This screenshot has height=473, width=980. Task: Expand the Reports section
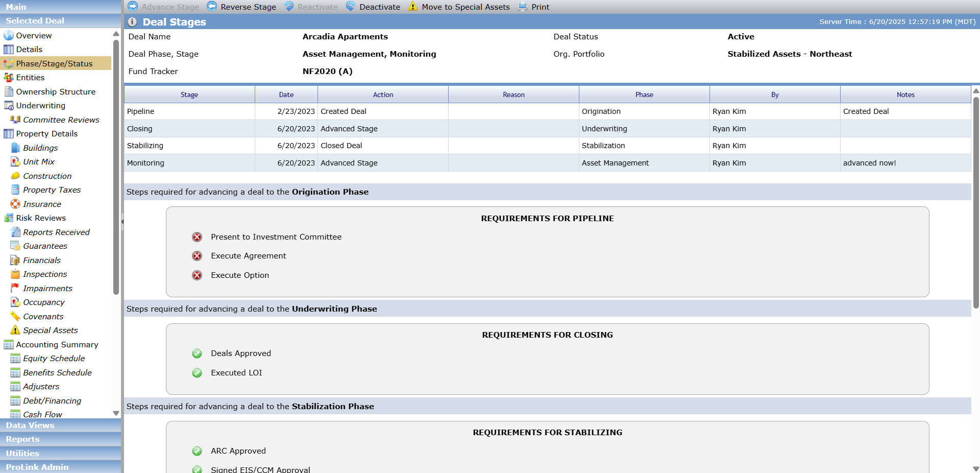61,439
